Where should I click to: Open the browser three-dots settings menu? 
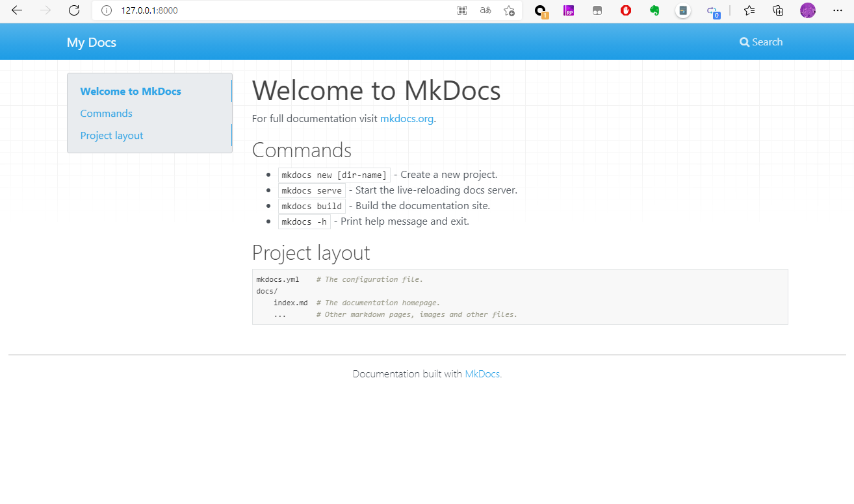coord(837,10)
